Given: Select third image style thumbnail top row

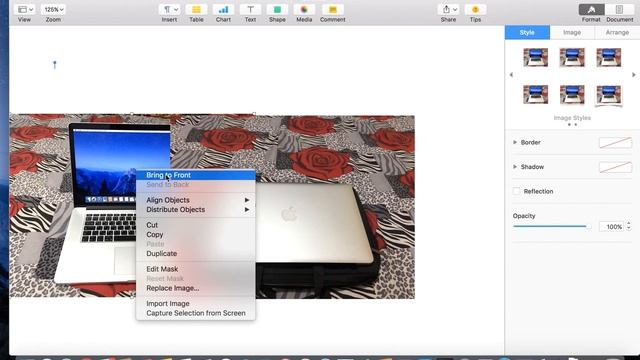Looking at the screenshot, I should [609, 57].
